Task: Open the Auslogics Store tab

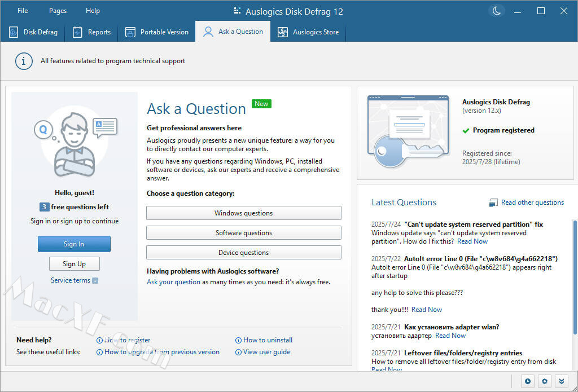Action: point(308,32)
